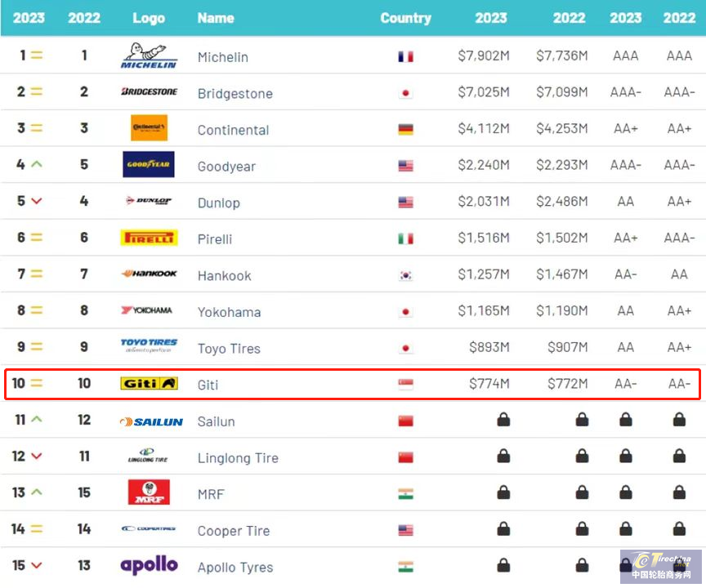Click the green up arrow beside rank 4
The height and width of the screenshot is (588, 706).
click(37, 164)
